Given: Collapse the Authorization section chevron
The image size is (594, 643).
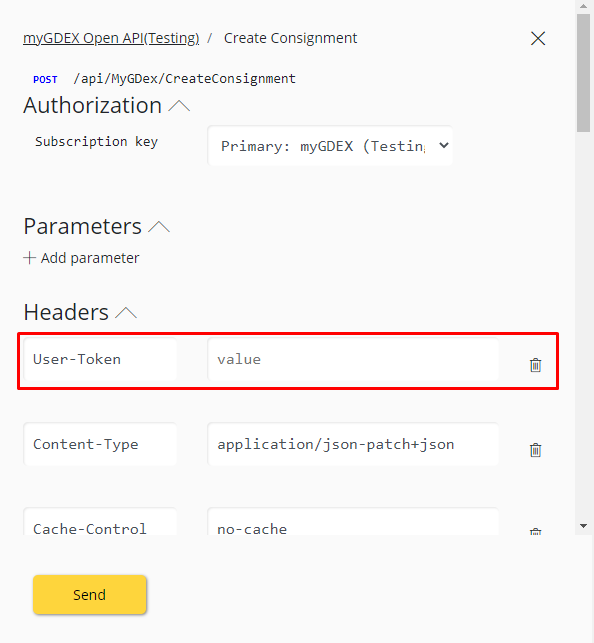Looking at the screenshot, I should [179, 106].
